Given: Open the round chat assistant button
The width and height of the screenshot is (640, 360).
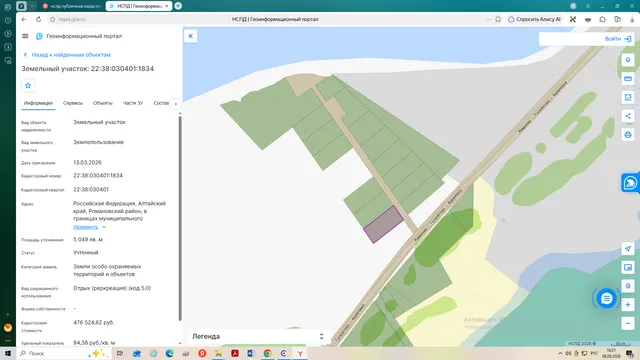Looking at the screenshot, I should pos(607,299).
